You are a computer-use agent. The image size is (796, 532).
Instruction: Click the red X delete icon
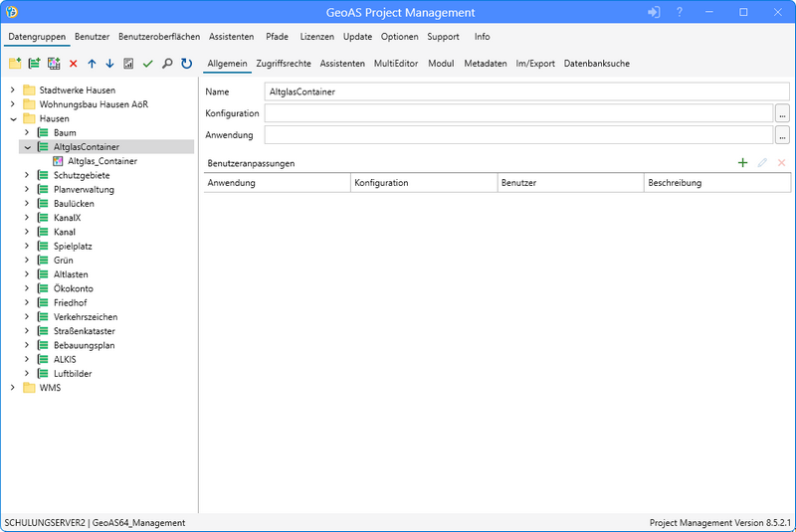[x=73, y=64]
